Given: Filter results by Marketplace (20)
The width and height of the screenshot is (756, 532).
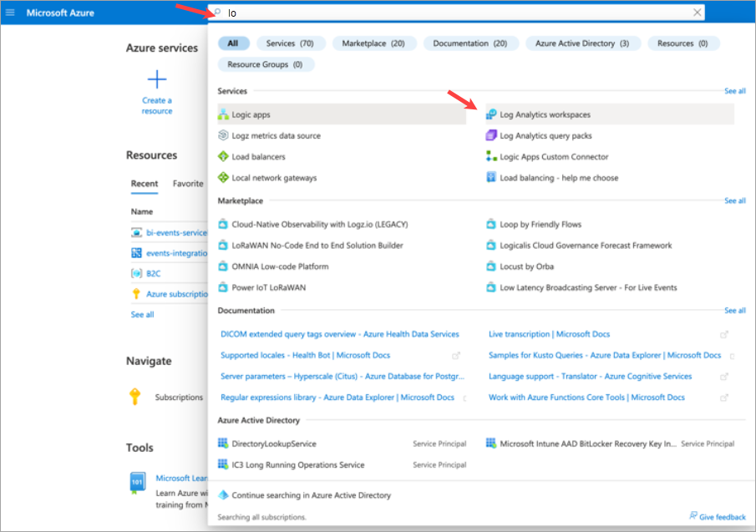Looking at the screenshot, I should pyautogui.click(x=373, y=43).
